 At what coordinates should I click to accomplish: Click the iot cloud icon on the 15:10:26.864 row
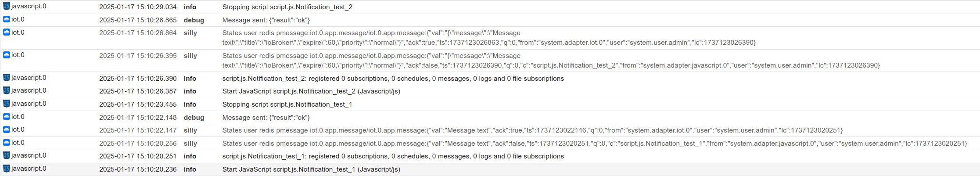(x=7, y=32)
